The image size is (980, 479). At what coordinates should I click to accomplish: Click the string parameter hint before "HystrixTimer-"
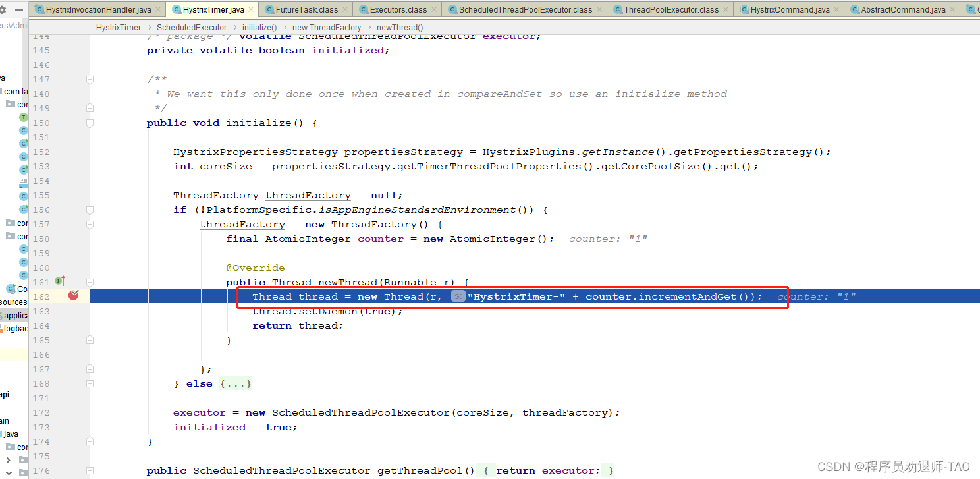[458, 297]
